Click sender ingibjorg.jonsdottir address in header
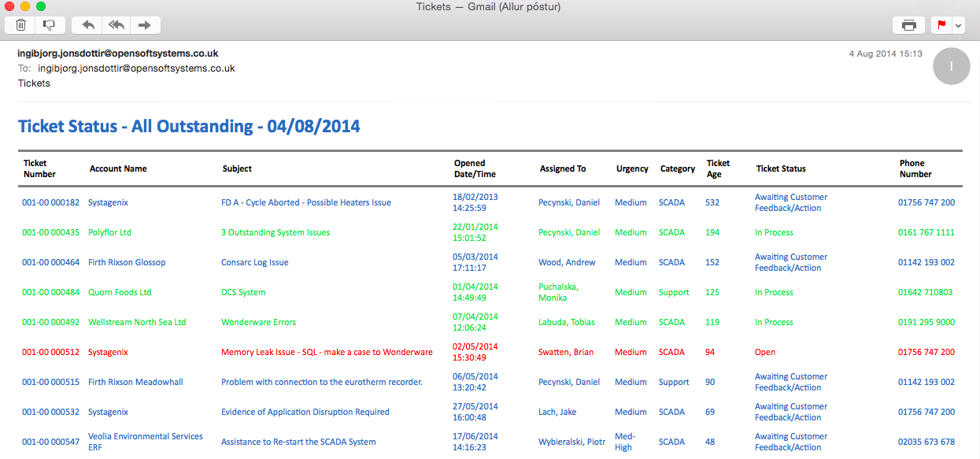Screen dimensions: 980x459 (118, 54)
